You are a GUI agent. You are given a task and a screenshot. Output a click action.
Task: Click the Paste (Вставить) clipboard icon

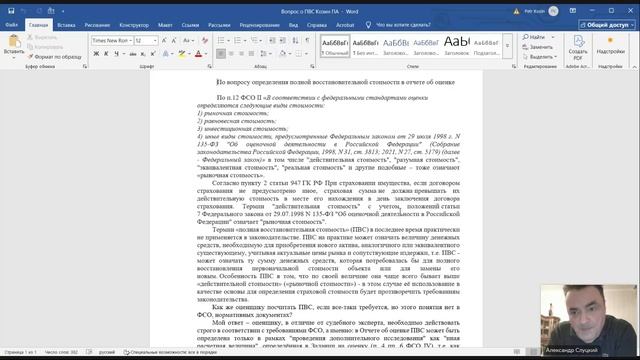pos(14,42)
